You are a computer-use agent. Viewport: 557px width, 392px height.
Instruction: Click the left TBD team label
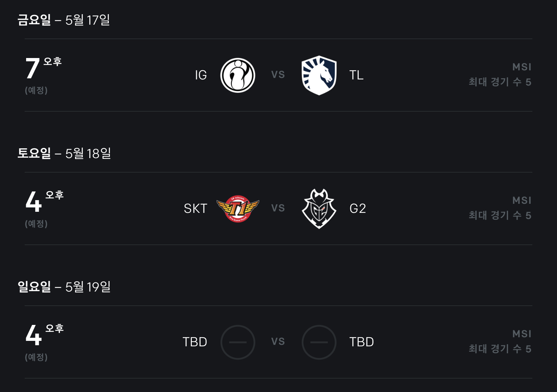pos(195,342)
